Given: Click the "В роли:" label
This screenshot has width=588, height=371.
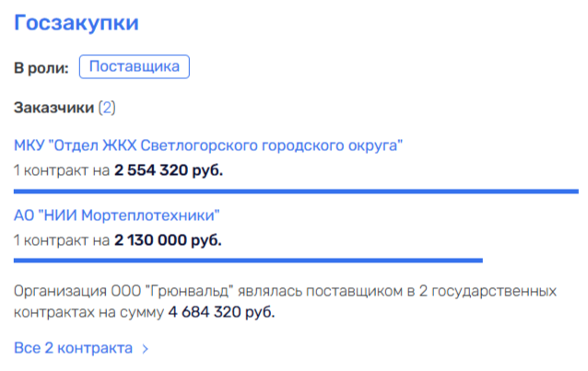Looking at the screenshot, I should point(41,68).
